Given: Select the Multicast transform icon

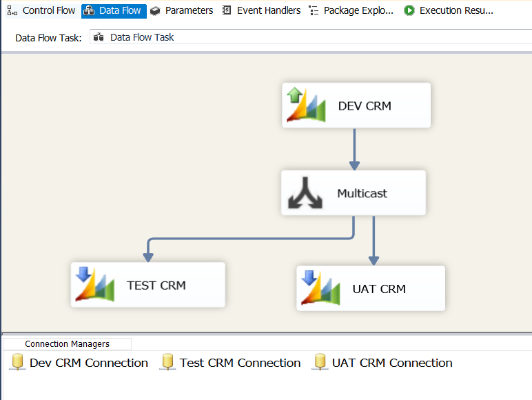Looking at the screenshot, I should tap(305, 193).
